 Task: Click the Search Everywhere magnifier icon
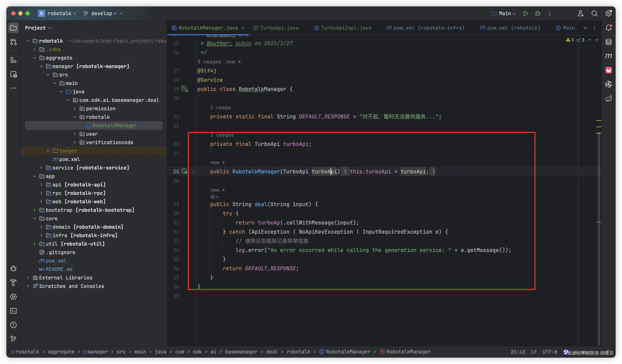594,13
